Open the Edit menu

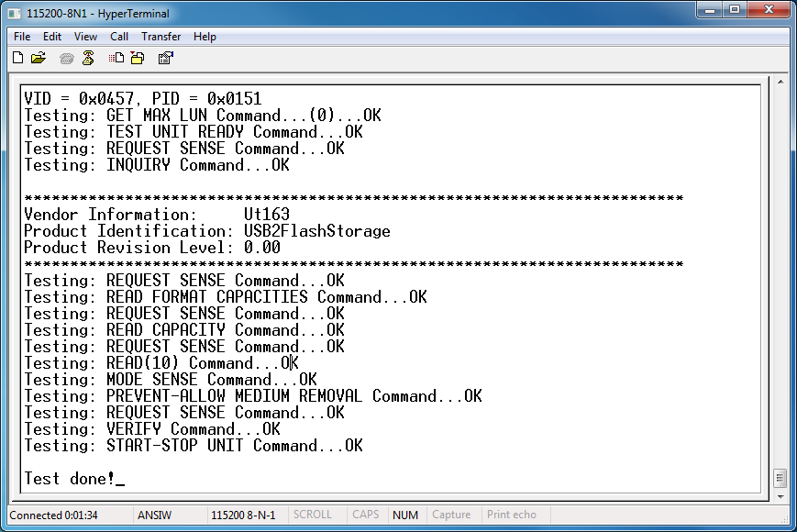point(52,37)
